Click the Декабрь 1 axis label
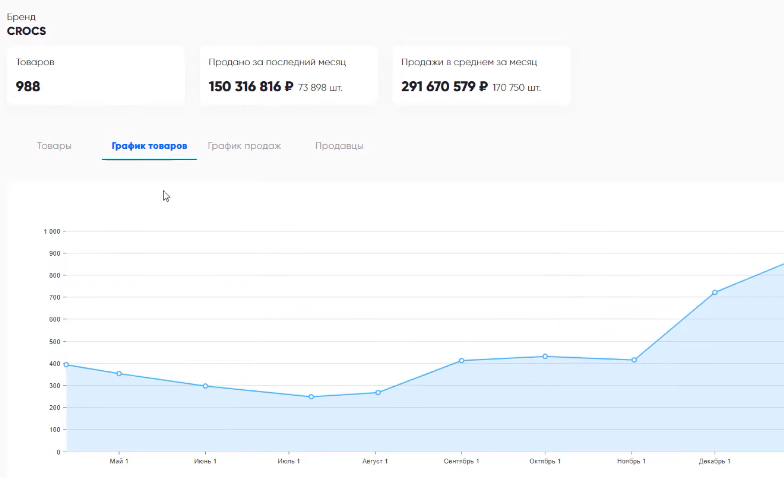 click(x=714, y=461)
